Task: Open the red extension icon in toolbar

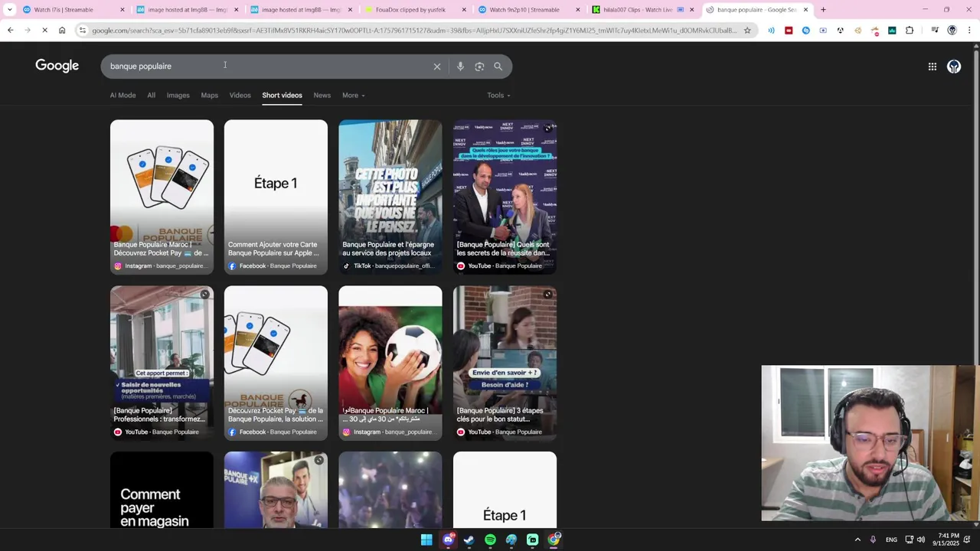Action: point(789,31)
